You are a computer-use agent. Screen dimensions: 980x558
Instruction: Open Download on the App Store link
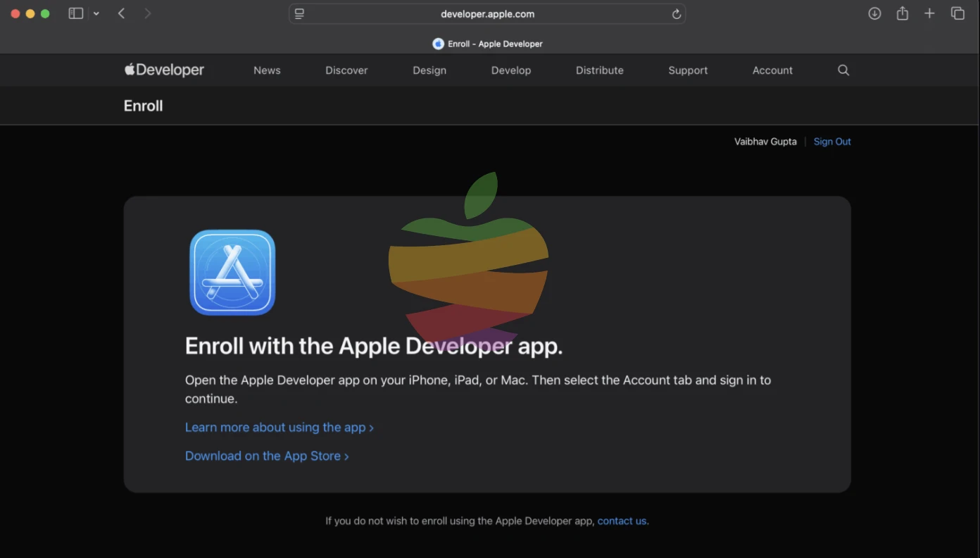(267, 456)
